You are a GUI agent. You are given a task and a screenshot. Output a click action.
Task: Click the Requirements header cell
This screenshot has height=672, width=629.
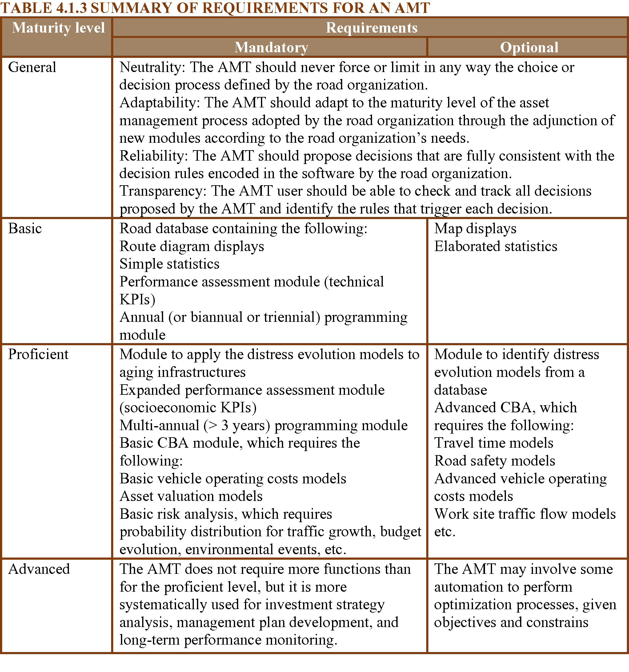[371, 28]
